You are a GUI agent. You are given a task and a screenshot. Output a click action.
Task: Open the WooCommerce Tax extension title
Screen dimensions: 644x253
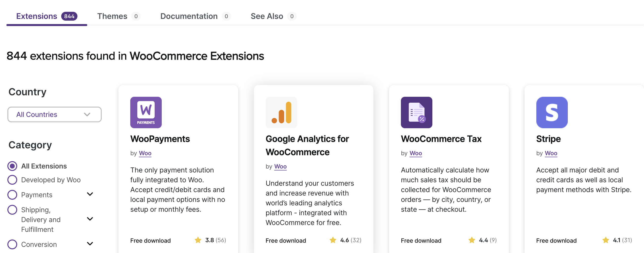tap(441, 139)
